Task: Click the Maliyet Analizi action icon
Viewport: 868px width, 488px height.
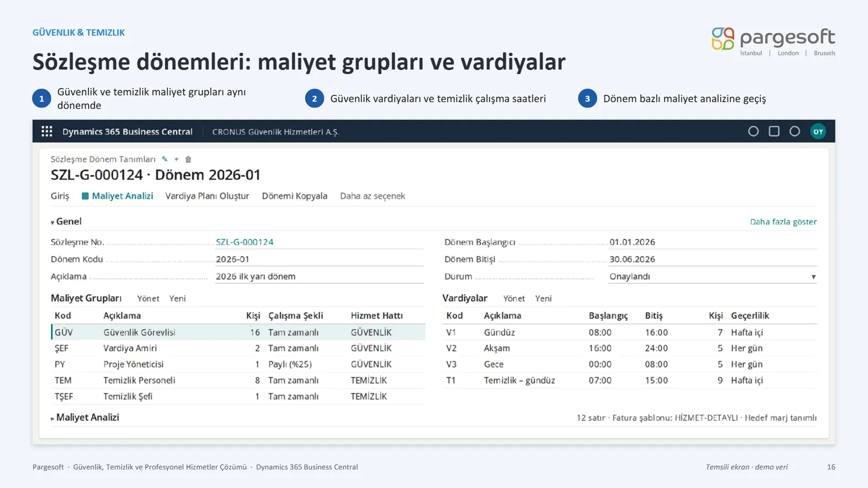Action: pos(85,196)
